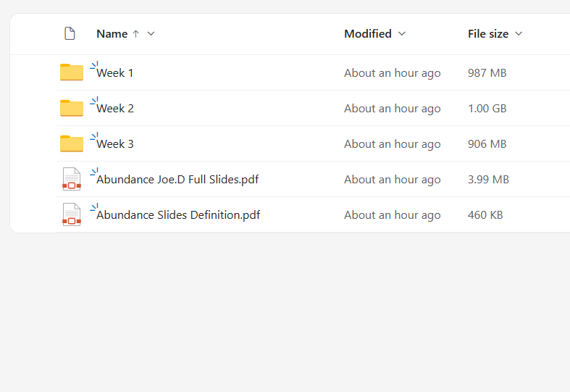The height and width of the screenshot is (392, 570).
Task: Click the ascending sort arrow beside Name
Action: pyautogui.click(x=136, y=34)
